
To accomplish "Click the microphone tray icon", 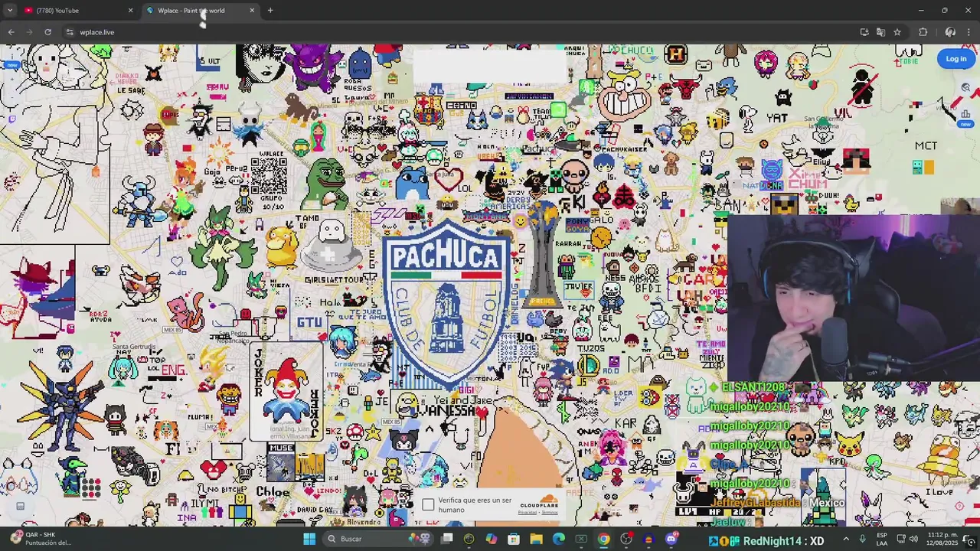I will pos(862,539).
